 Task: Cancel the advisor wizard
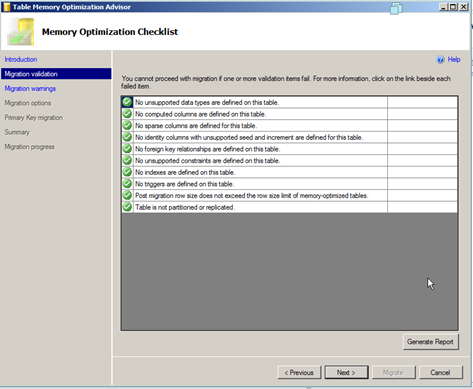(441, 372)
